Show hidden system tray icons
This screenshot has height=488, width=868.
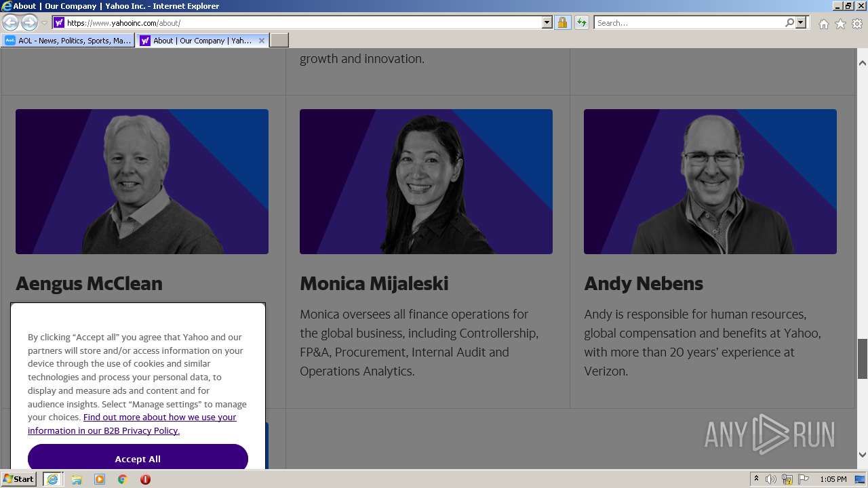[756, 479]
